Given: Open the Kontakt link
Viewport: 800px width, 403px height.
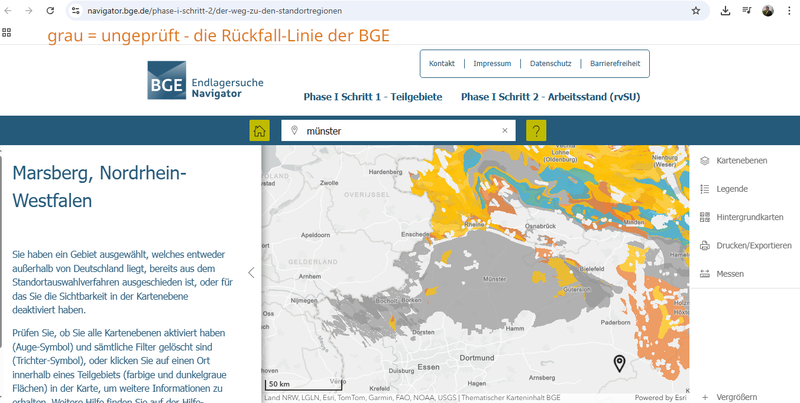Looking at the screenshot, I should (x=442, y=64).
